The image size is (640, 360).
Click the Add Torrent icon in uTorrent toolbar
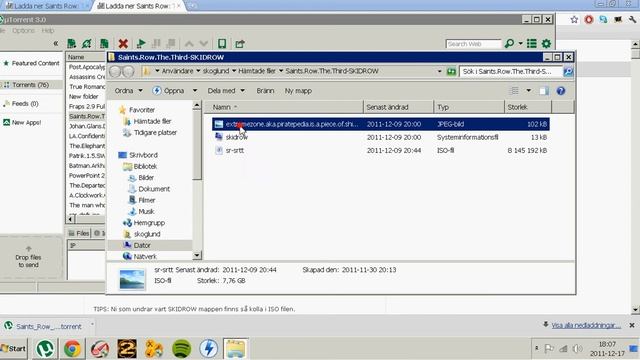72,43
